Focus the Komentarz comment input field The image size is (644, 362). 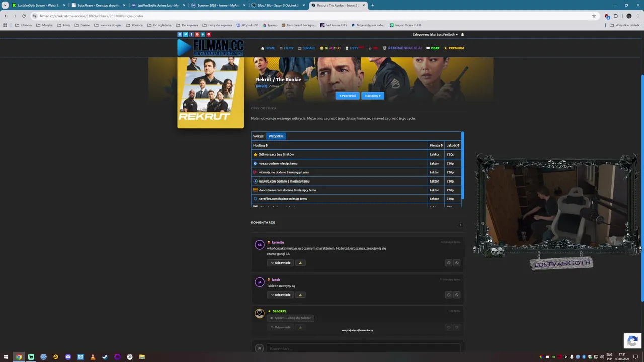click(363, 348)
